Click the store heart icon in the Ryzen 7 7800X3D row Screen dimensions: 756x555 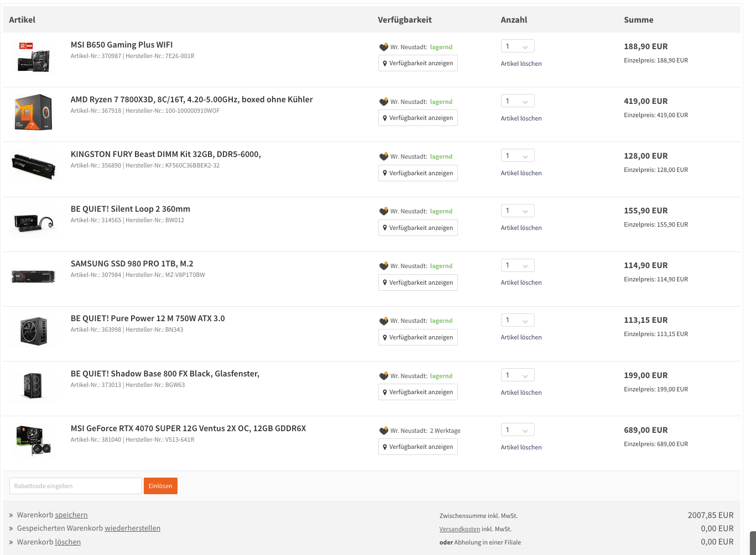click(x=384, y=102)
